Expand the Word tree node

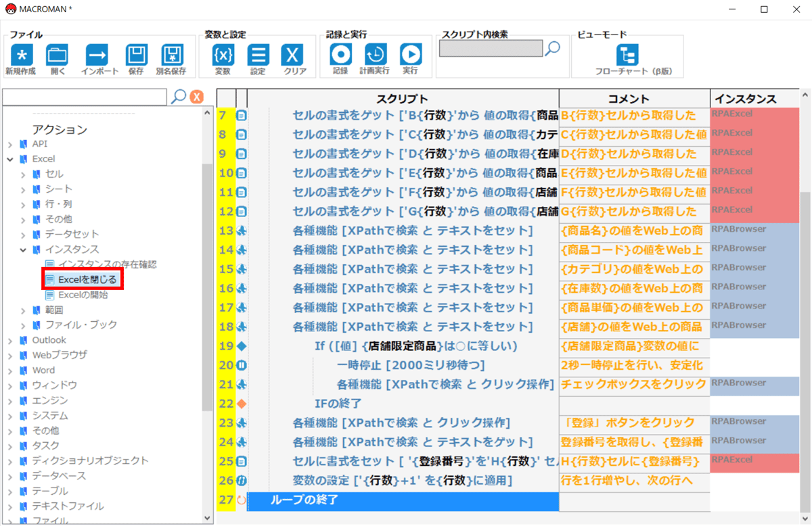(10, 370)
